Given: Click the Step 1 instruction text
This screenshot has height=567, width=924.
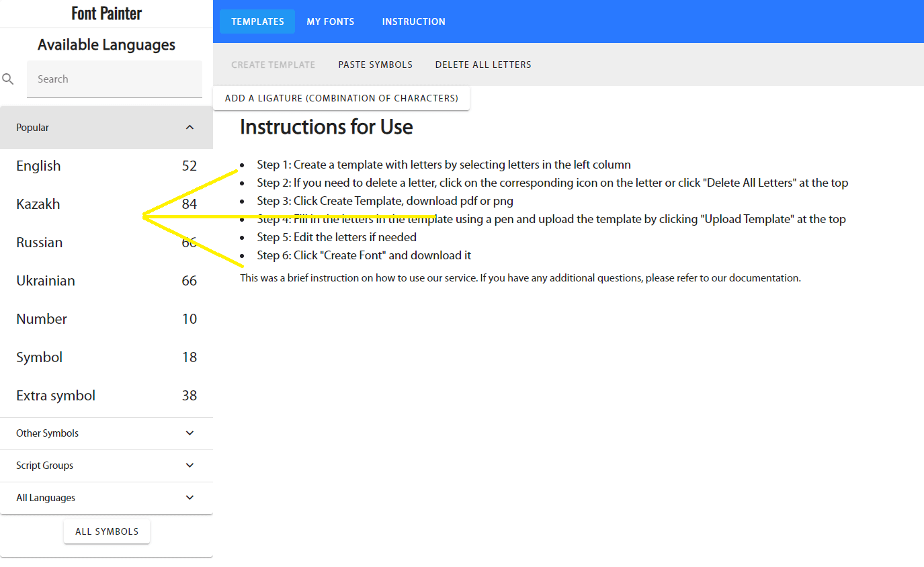Looking at the screenshot, I should coord(444,165).
